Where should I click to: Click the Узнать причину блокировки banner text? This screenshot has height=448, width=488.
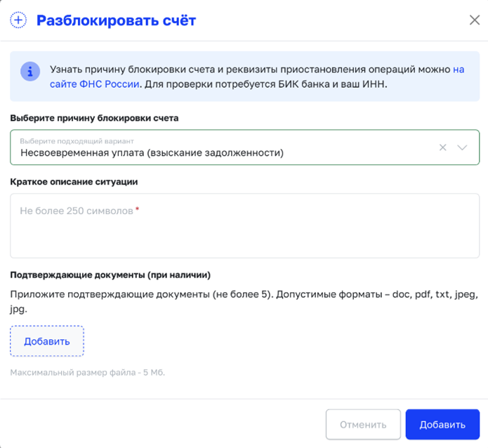pyautogui.click(x=257, y=77)
